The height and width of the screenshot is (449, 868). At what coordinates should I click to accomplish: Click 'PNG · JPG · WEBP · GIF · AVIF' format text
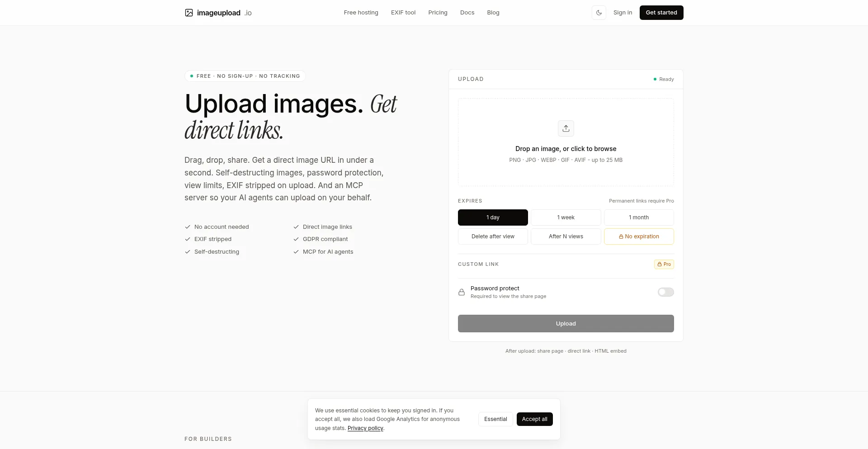click(x=547, y=160)
